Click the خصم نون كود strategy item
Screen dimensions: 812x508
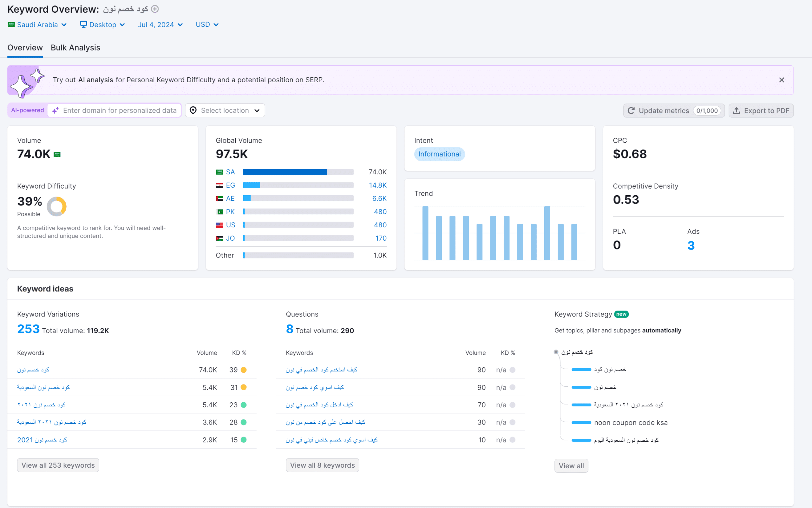(x=610, y=370)
